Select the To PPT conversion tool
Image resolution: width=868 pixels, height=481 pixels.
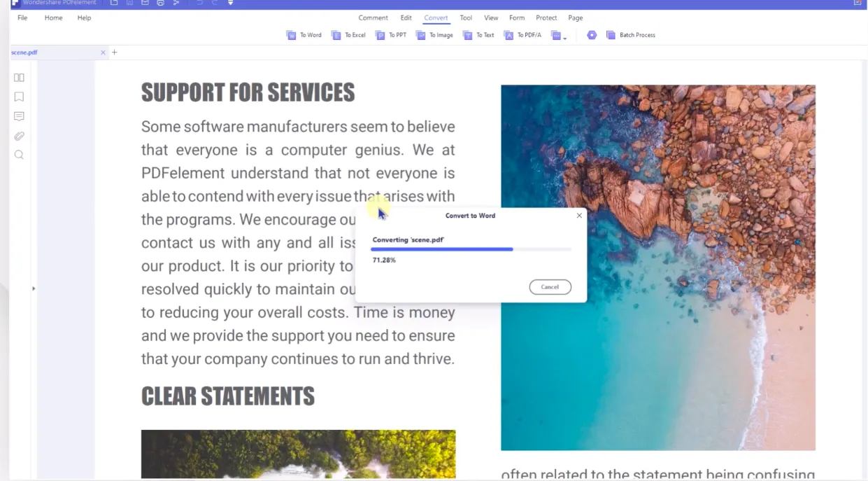[x=391, y=35]
